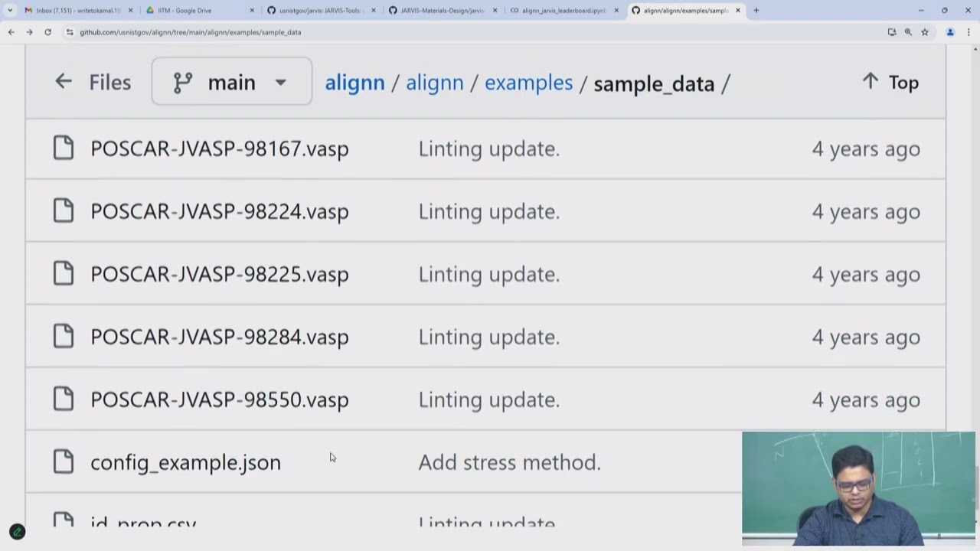
Task: Open the second alignn folder breadcrumb
Action: click(435, 83)
